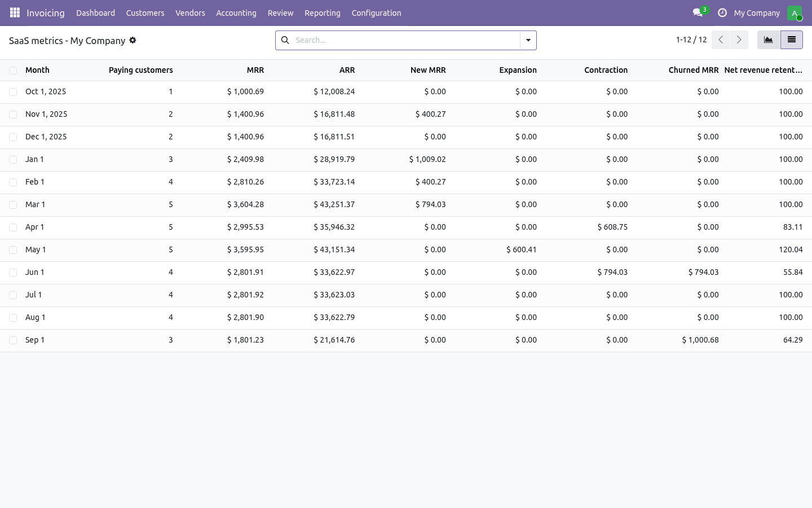
Task: Open the activities clock icon
Action: click(722, 12)
